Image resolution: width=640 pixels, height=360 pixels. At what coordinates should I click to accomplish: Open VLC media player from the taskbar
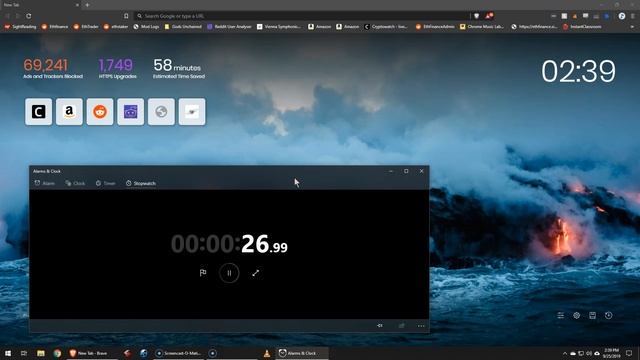pos(267,353)
